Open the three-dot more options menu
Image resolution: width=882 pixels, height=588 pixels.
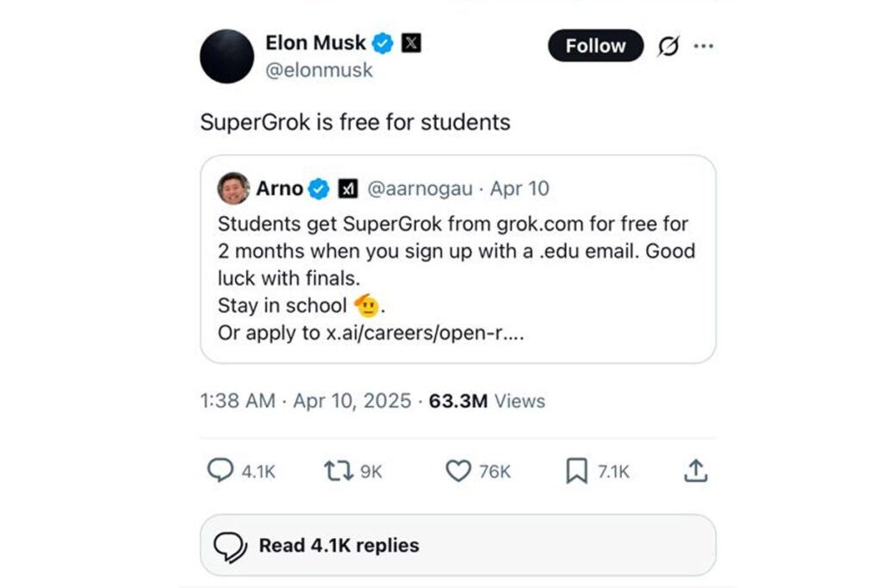click(x=704, y=46)
